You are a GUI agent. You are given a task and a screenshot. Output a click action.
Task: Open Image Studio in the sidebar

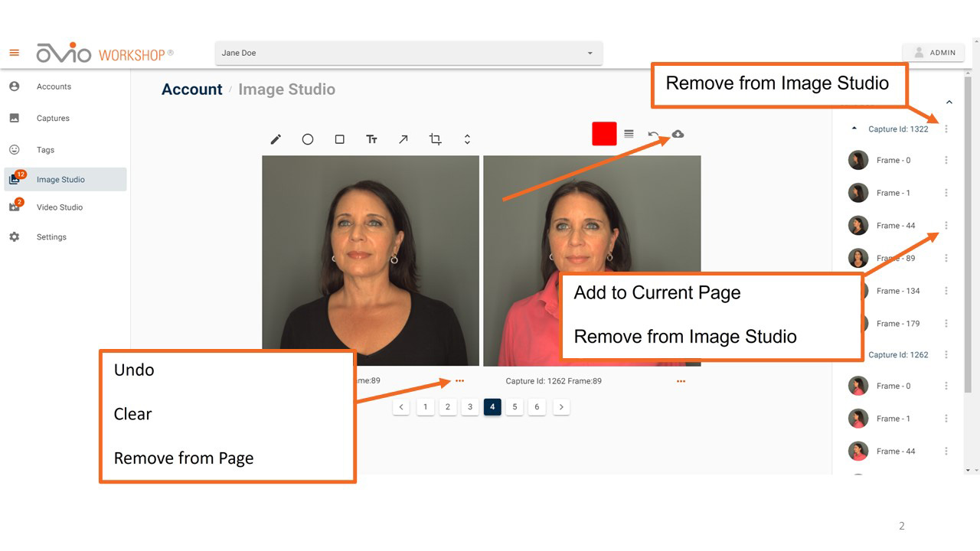(x=65, y=179)
